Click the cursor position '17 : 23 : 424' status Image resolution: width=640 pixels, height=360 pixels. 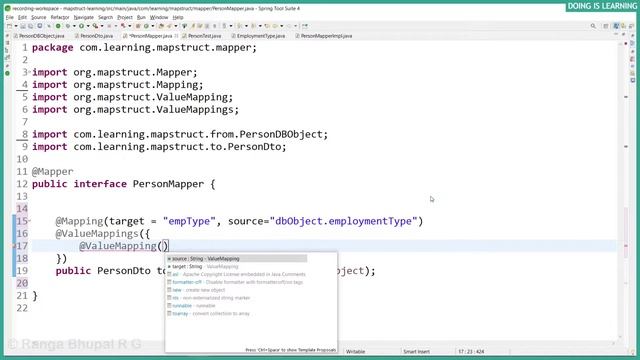click(x=471, y=351)
